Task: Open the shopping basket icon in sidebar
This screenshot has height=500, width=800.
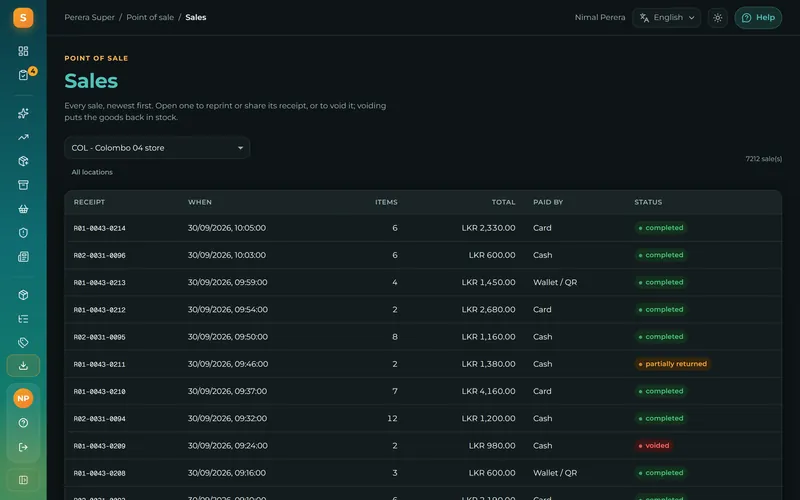Action: pyautogui.click(x=23, y=209)
